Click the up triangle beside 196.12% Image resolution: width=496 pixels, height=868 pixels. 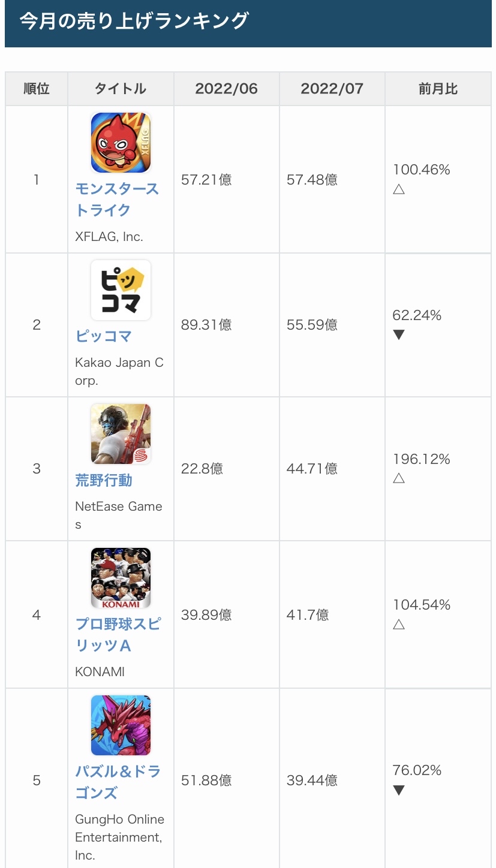tap(399, 478)
